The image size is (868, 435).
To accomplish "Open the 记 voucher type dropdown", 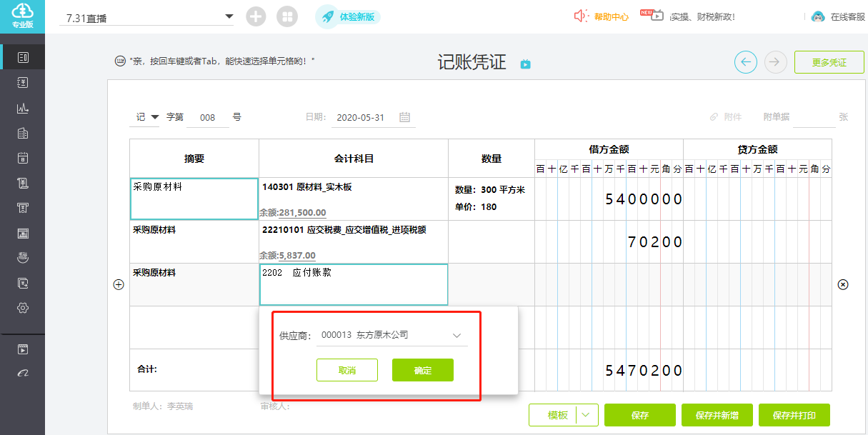I will tap(146, 117).
